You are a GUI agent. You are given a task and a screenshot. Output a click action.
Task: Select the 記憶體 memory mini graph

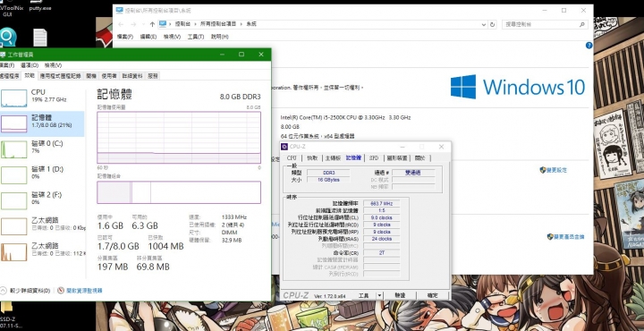click(13, 123)
